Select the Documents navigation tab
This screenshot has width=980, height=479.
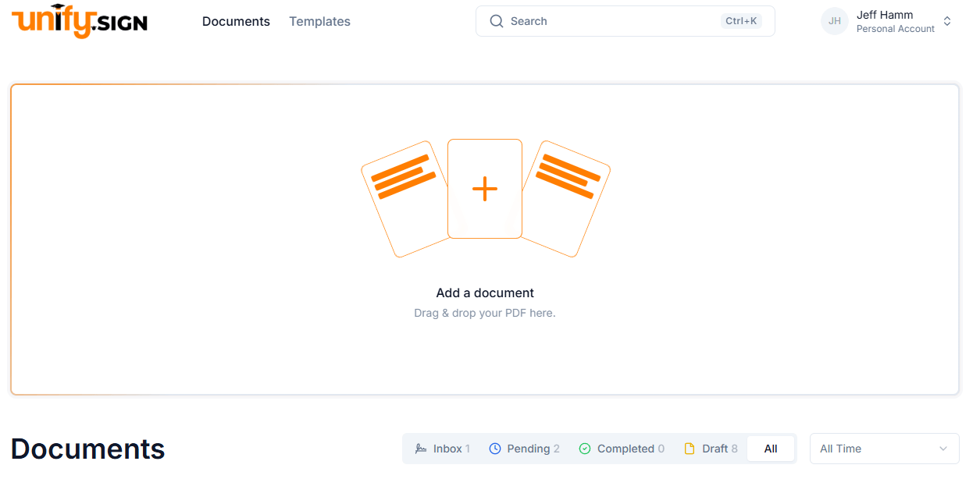(x=236, y=21)
